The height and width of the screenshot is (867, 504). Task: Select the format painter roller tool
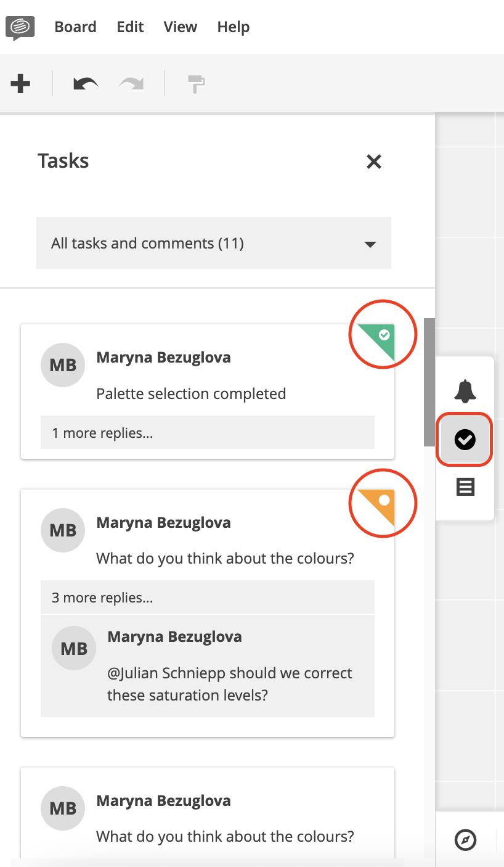(196, 84)
